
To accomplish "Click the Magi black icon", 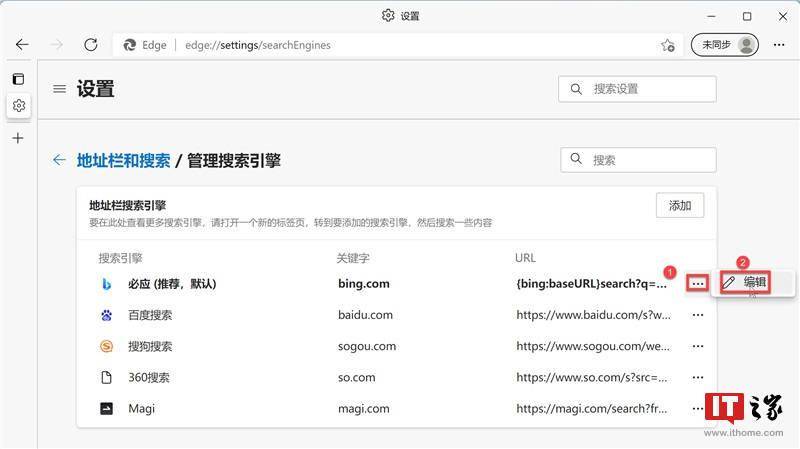I will point(106,409).
